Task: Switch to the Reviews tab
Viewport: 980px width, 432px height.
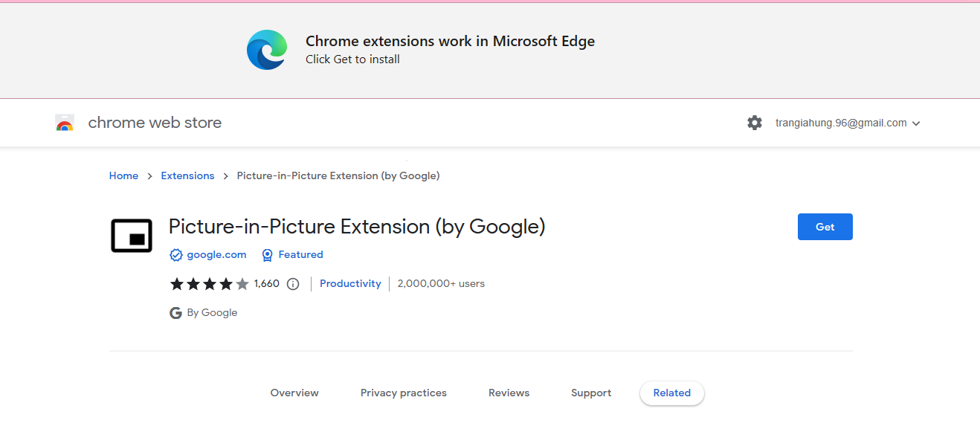Action: pos(509,393)
